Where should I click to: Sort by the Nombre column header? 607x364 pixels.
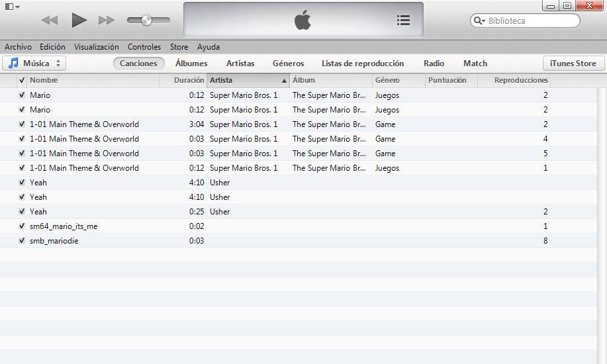tap(93, 80)
